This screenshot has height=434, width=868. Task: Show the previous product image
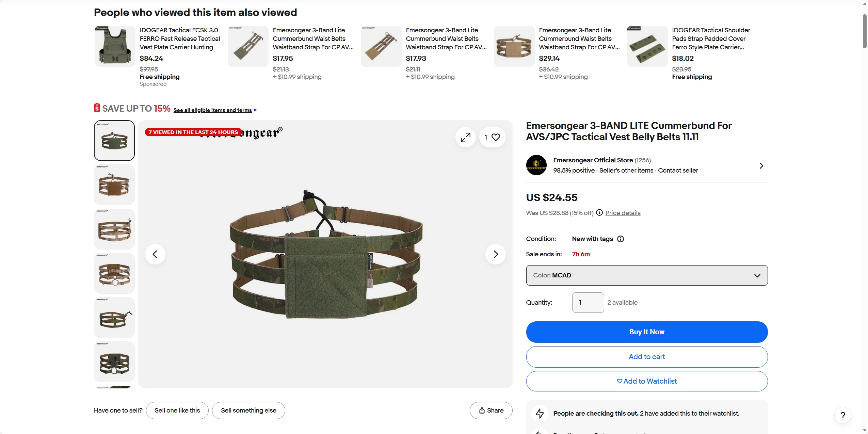(155, 254)
